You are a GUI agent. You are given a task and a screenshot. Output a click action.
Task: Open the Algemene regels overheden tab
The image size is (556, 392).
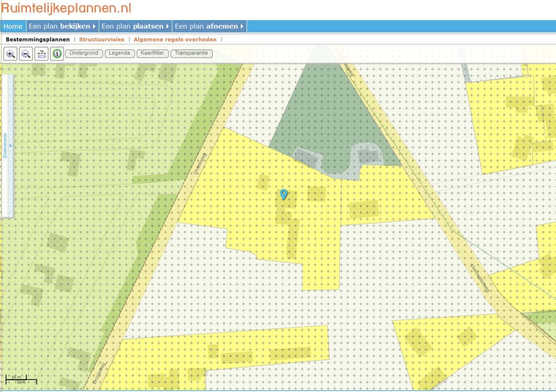click(x=175, y=39)
